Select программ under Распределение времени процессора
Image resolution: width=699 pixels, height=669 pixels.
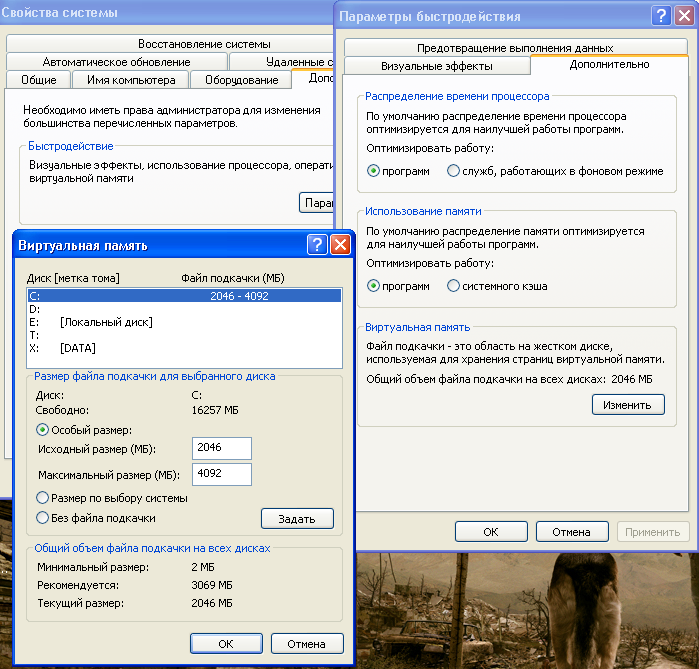click(x=374, y=171)
